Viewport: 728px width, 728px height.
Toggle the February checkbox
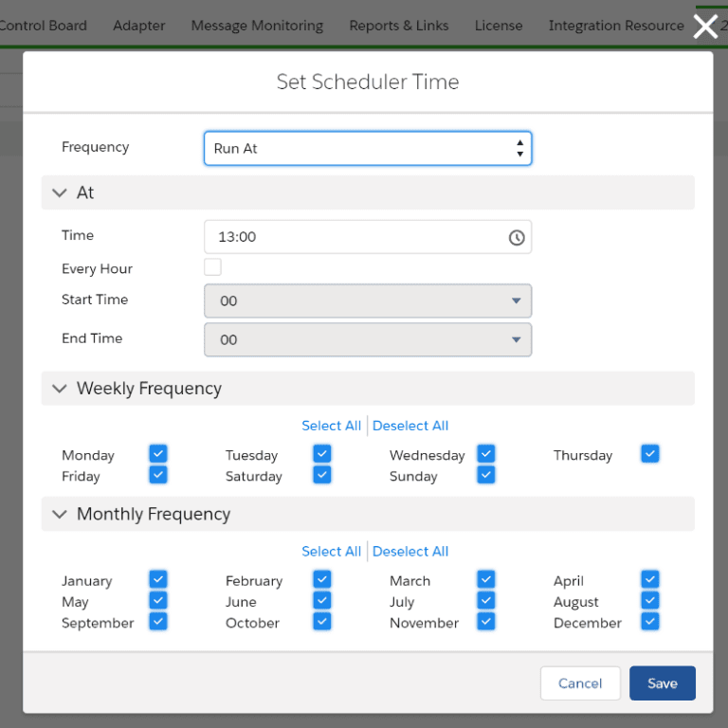(x=322, y=579)
